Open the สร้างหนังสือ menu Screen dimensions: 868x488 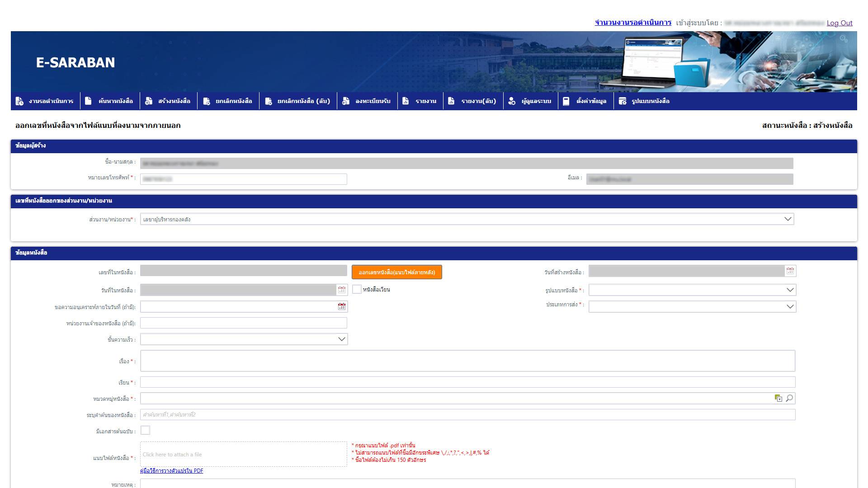tap(174, 101)
